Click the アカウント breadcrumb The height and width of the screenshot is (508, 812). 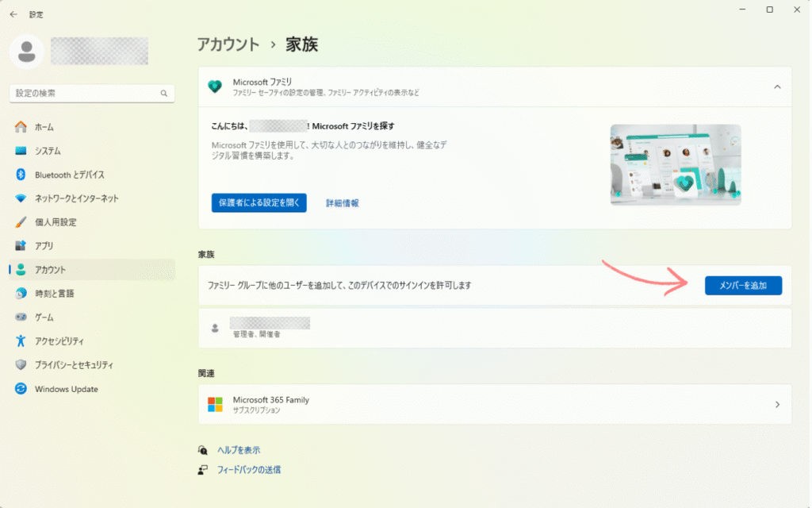(x=228, y=44)
